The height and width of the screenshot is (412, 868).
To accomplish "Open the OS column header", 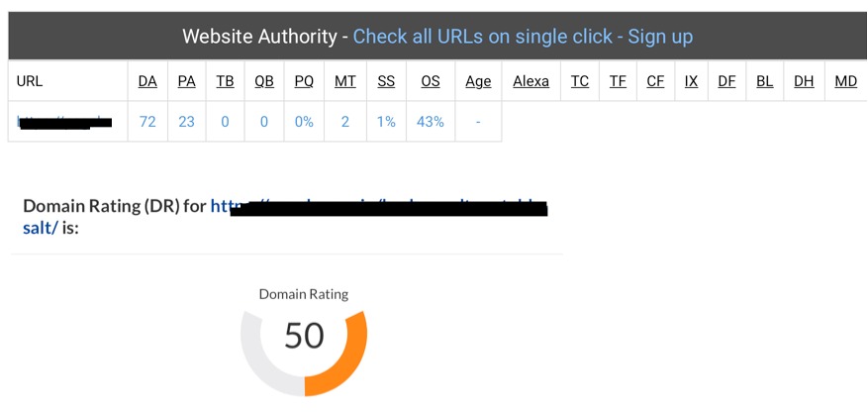I will point(431,81).
